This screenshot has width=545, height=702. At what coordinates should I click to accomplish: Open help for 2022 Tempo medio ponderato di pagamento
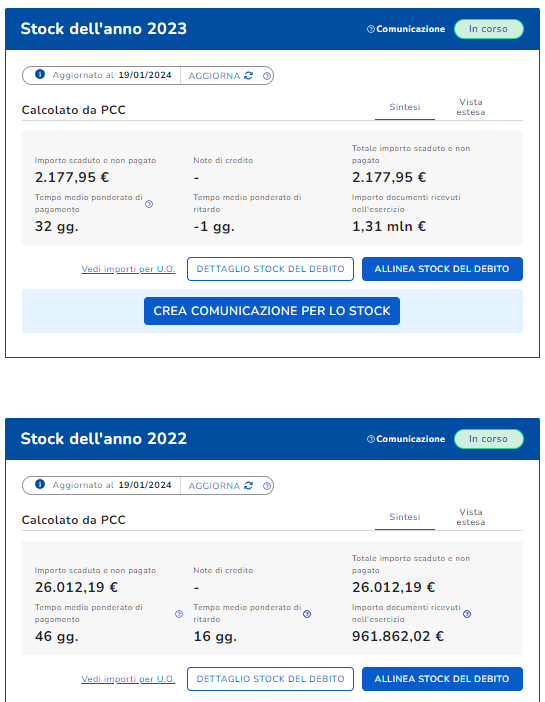[x=179, y=614]
